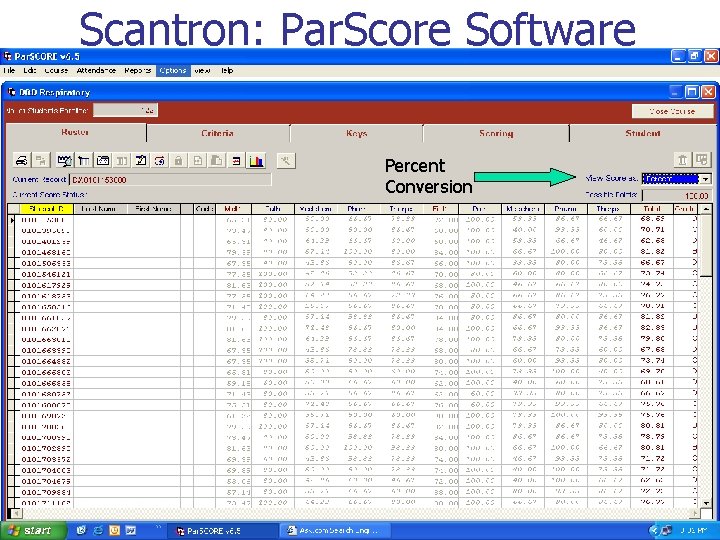Open the Help menu
This screenshot has height=540, width=720.
(227, 71)
